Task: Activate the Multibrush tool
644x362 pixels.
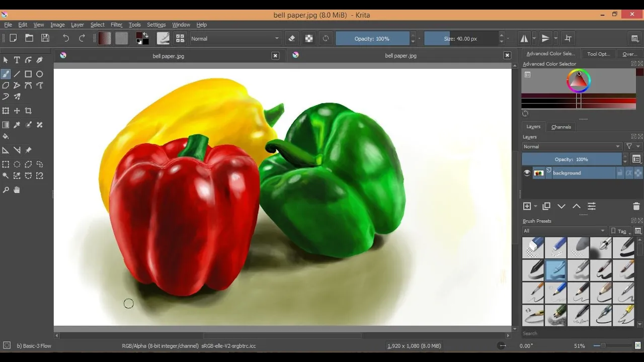Action: click(17, 97)
